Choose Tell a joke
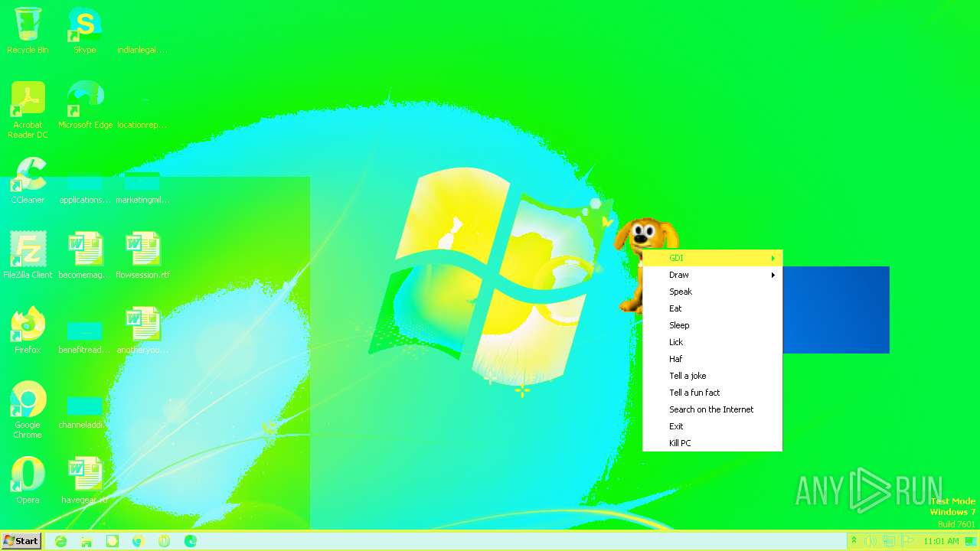 point(712,376)
